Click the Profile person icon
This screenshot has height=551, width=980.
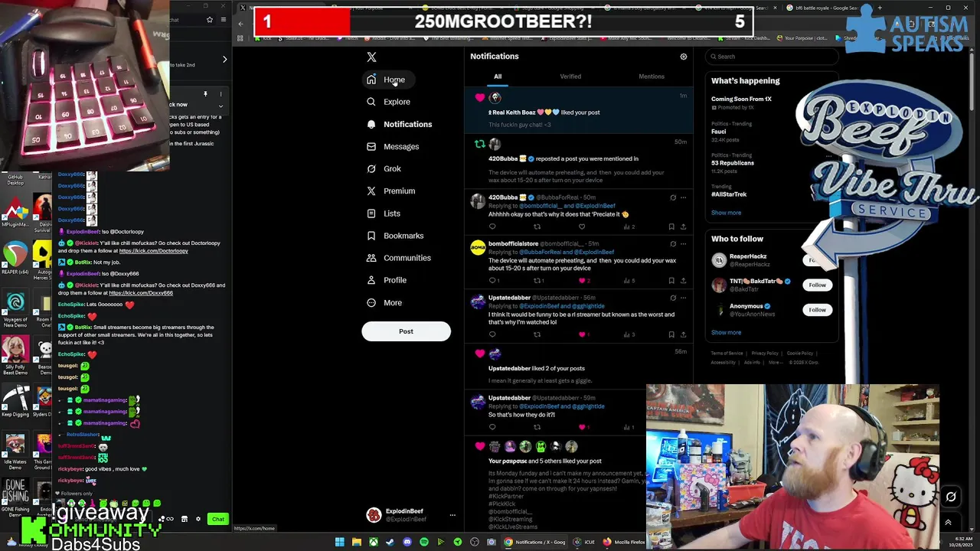[x=371, y=280]
